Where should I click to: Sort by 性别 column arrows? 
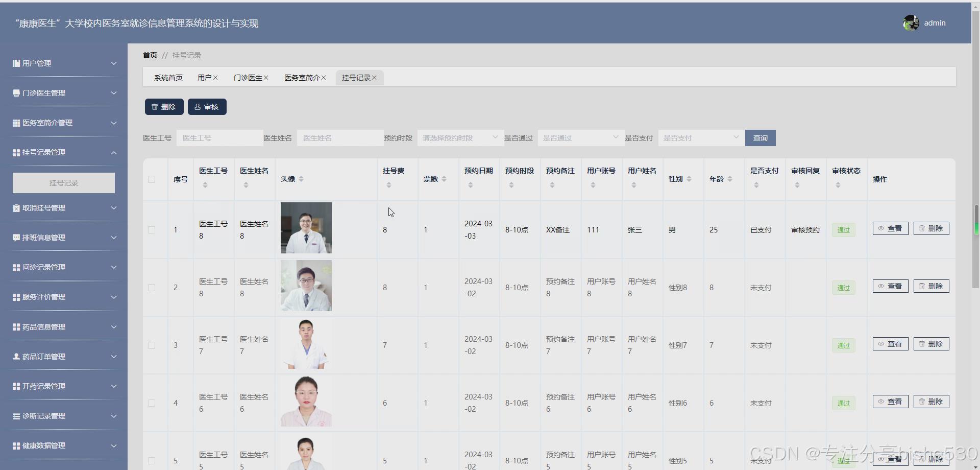click(689, 179)
